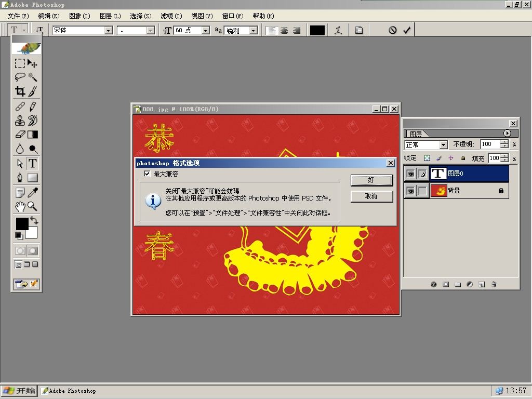Viewport: 532px width, 399px height.
Task: Open the font style dropdown
Action: point(150,31)
